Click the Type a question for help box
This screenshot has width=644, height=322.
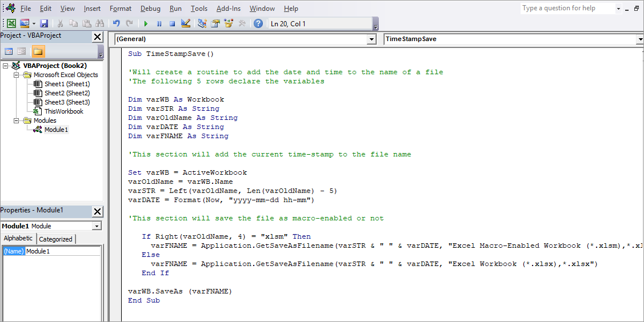(567, 8)
